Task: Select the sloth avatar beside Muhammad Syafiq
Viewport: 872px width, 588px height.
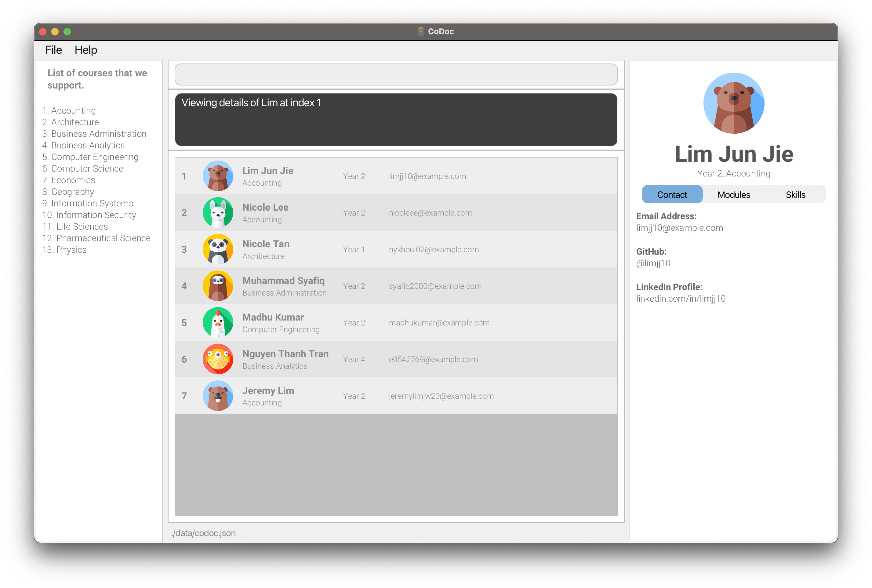Action: (218, 285)
